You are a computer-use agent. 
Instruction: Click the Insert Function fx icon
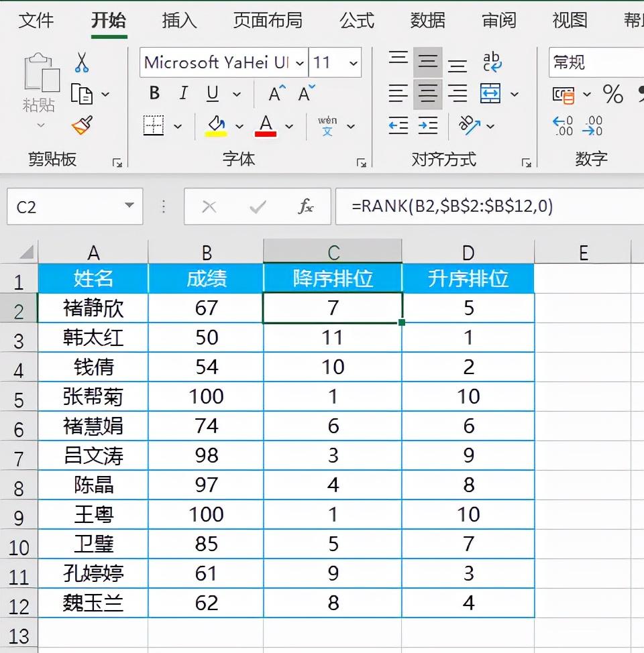tap(305, 206)
